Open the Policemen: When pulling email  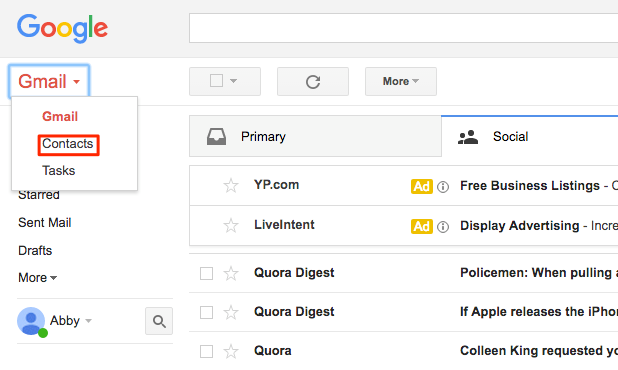(539, 273)
